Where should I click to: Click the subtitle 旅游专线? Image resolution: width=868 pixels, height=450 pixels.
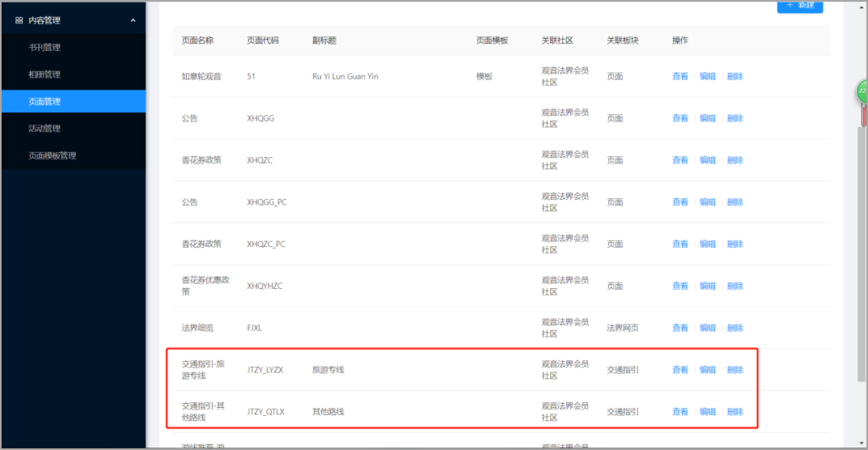pyautogui.click(x=328, y=370)
